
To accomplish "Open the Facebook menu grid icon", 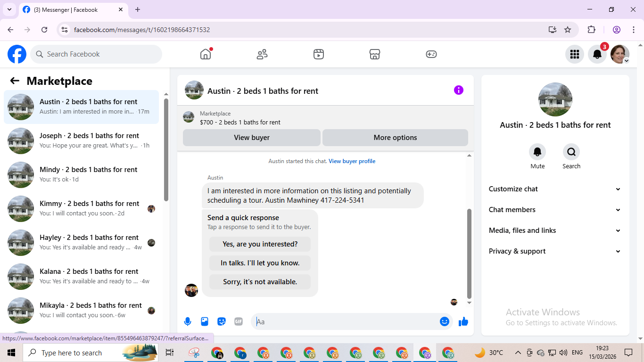I will 575,54.
